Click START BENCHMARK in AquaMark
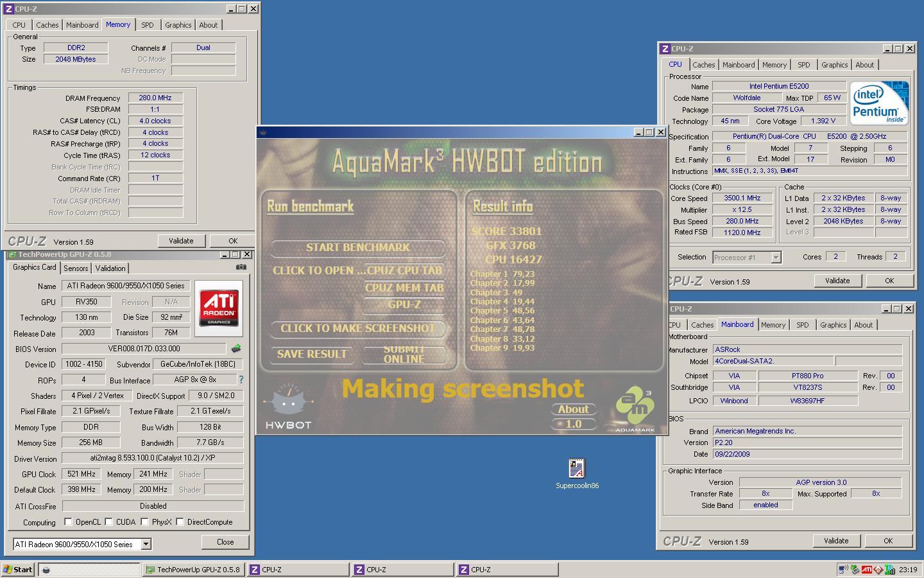The image size is (924, 578). pyautogui.click(x=357, y=247)
